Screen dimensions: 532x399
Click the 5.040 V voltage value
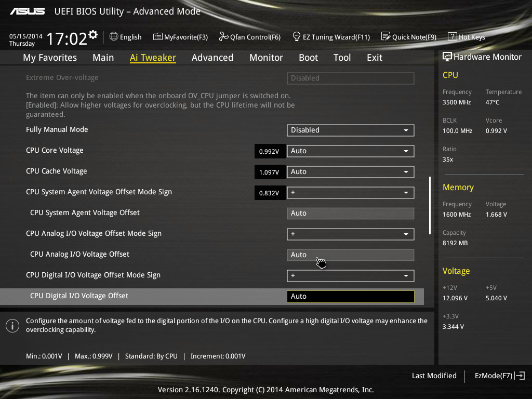496,298
